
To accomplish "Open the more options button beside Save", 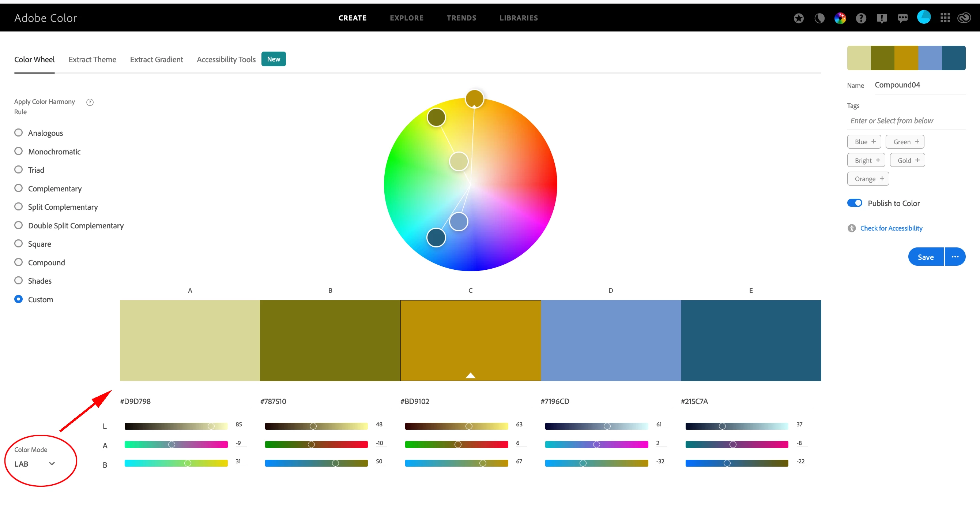I will pyautogui.click(x=955, y=257).
